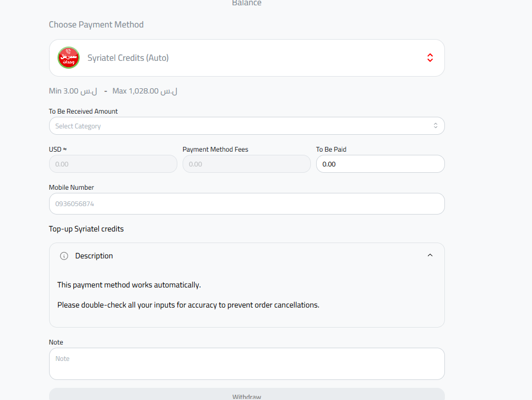Click the Syriatel red logo icon
This screenshot has width=532, height=400.
tap(68, 58)
